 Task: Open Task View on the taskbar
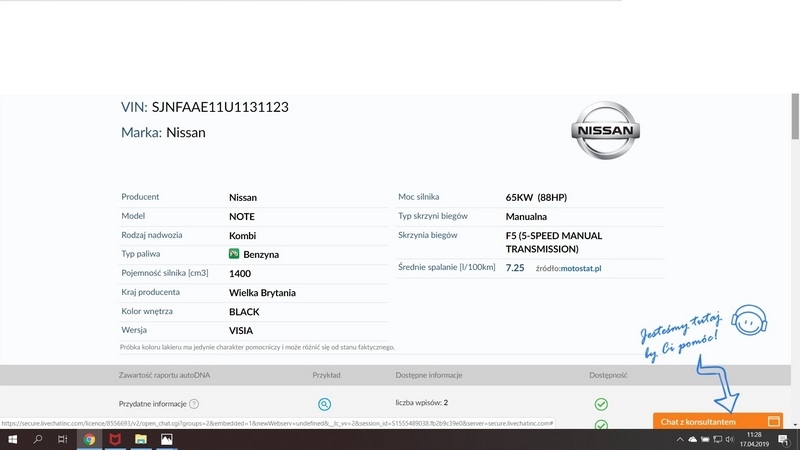pos(63,439)
